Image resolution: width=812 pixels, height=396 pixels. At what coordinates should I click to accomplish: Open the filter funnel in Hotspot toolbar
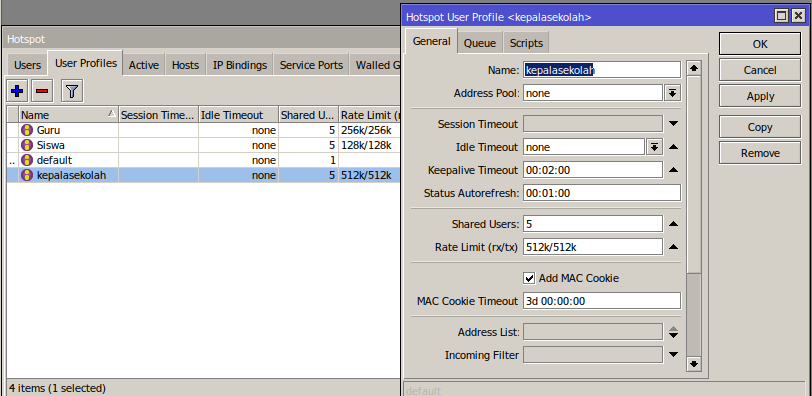tap(72, 92)
